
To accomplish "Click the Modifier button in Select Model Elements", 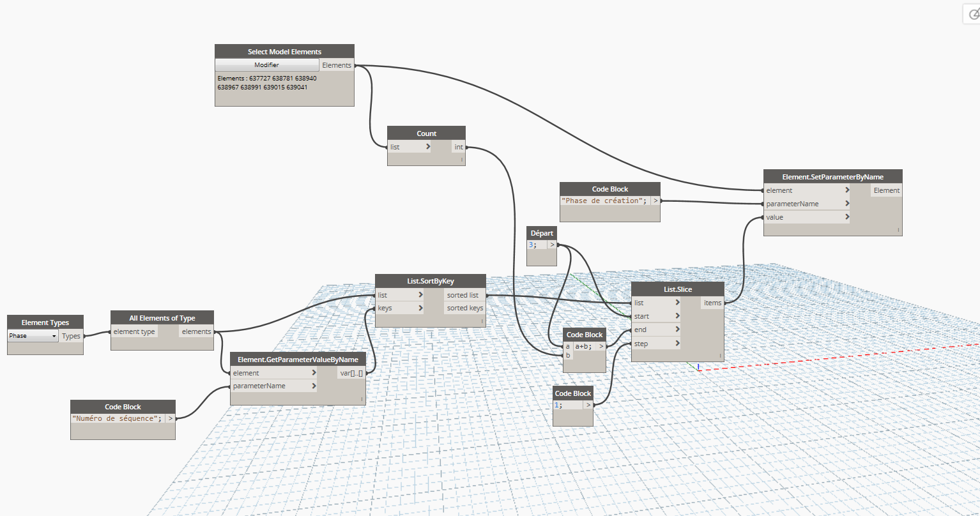I will coord(266,65).
